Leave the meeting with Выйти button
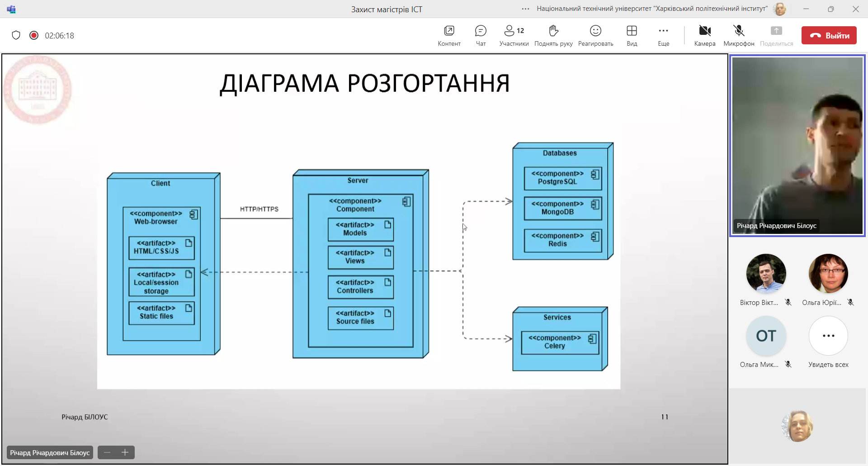 pos(829,35)
